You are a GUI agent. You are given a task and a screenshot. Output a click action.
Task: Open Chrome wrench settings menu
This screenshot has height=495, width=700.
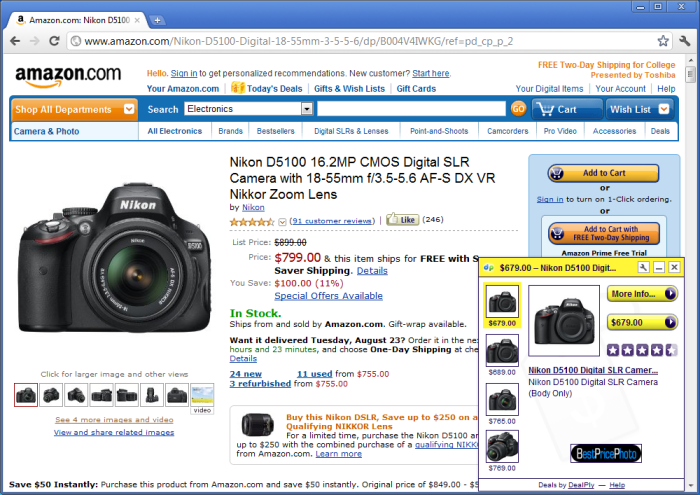685,41
